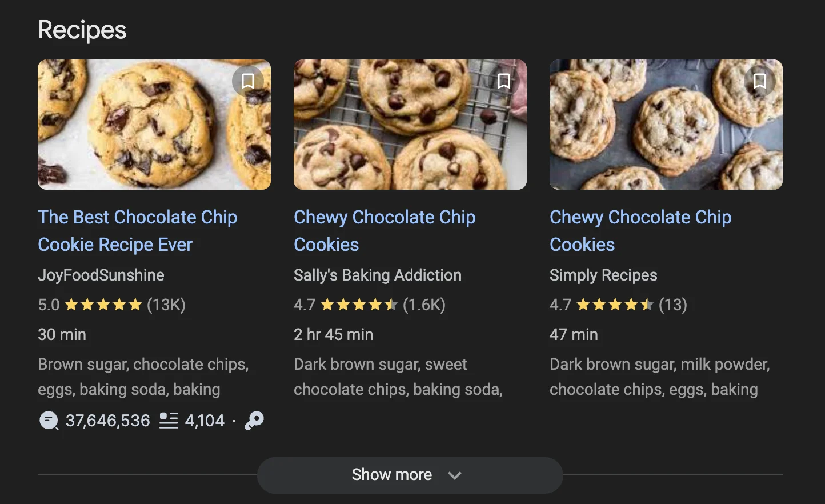
Task: Click the 37,646,536 search volume number
Action: point(107,421)
